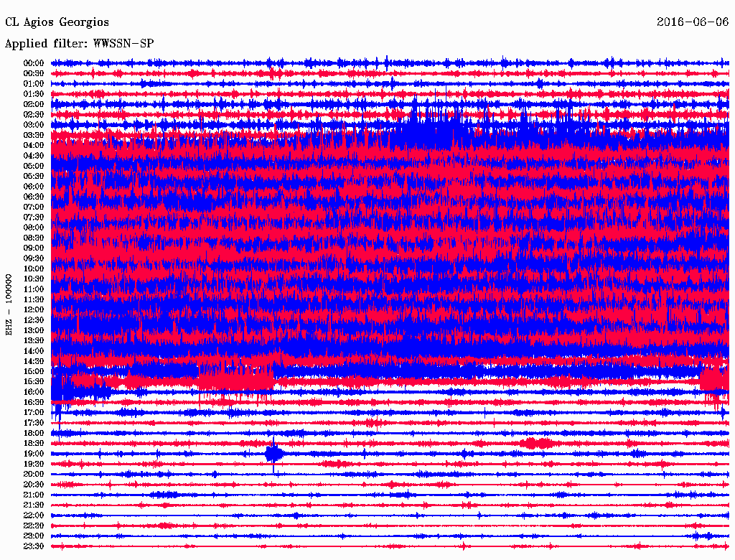
Task: Click the 23:00 time label
Action: (x=34, y=536)
